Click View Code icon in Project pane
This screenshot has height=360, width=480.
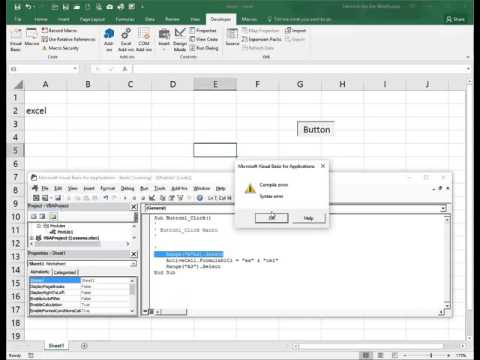(x=34, y=216)
